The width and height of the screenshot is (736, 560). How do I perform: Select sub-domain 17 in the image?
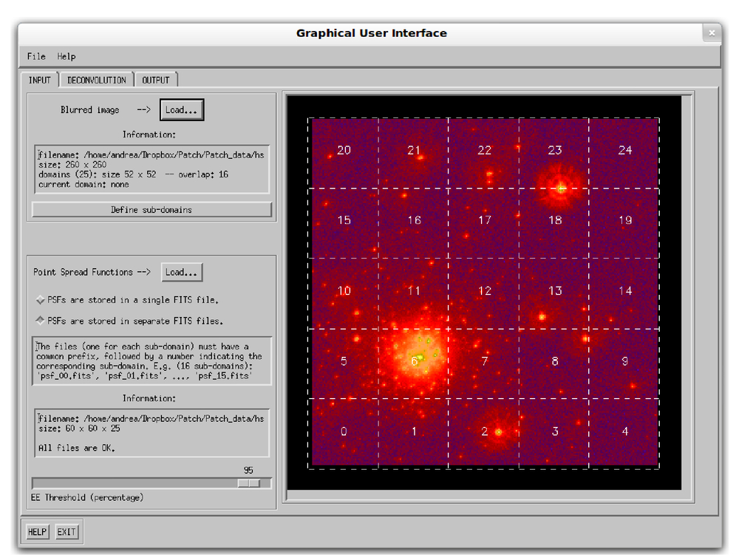(483, 223)
